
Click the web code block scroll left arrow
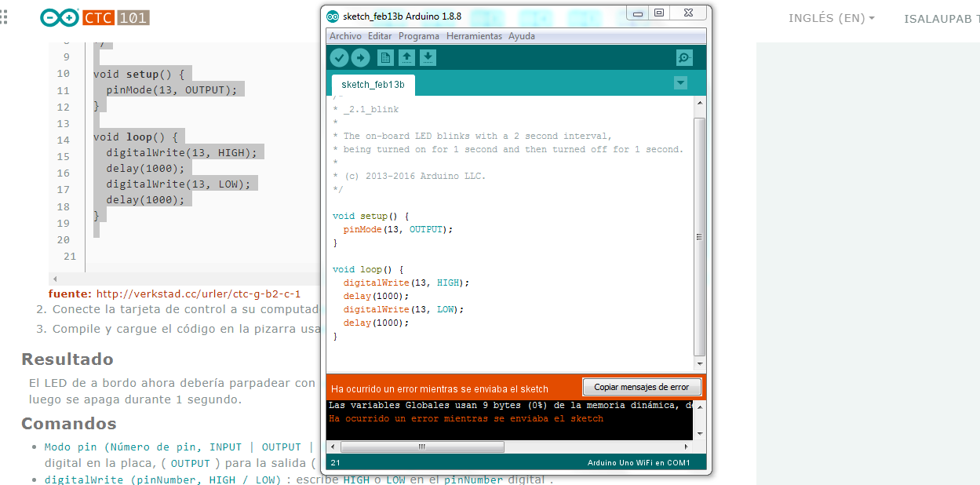(54, 279)
